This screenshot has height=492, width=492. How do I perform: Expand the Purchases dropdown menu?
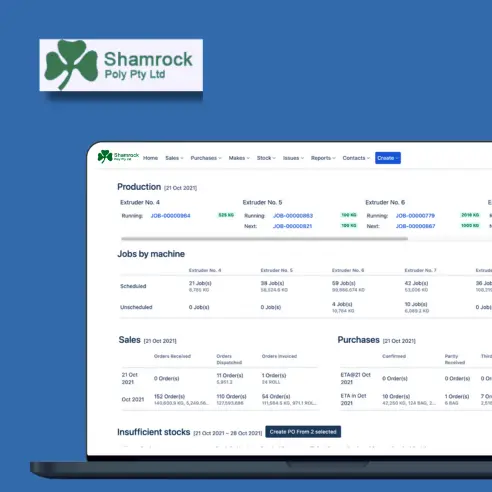coord(206,158)
